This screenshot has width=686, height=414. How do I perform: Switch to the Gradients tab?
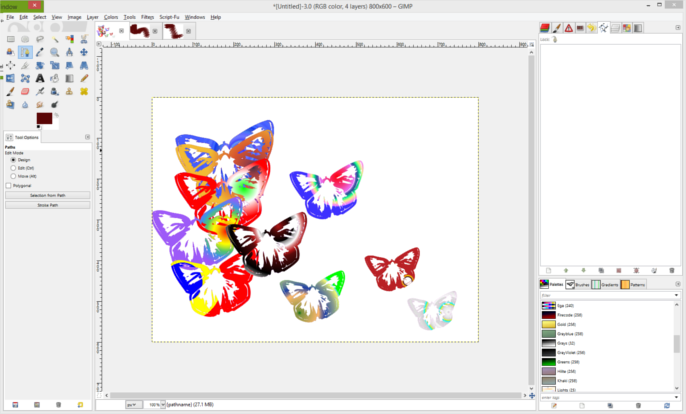coord(605,284)
